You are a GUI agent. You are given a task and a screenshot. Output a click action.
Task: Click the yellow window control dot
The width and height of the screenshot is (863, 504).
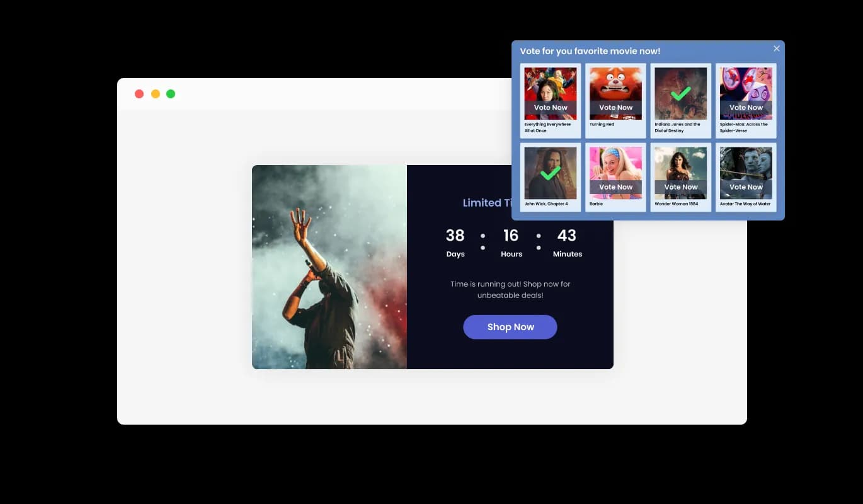[x=155, y=93]
